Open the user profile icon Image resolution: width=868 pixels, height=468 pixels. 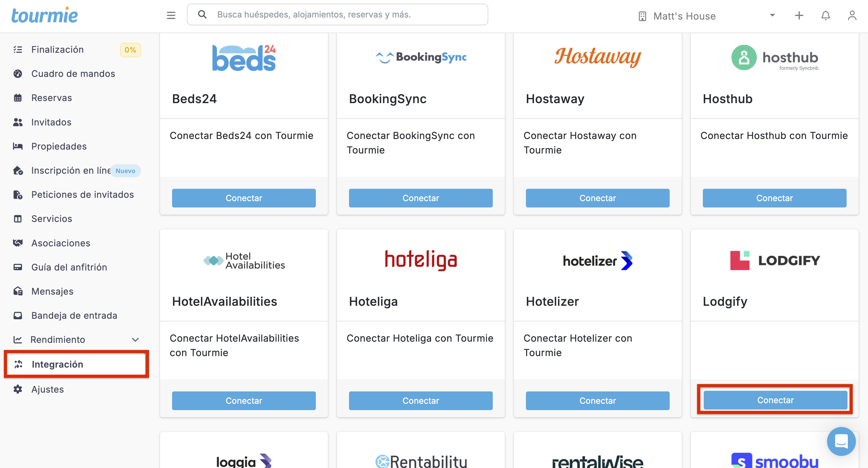point(852,15)
